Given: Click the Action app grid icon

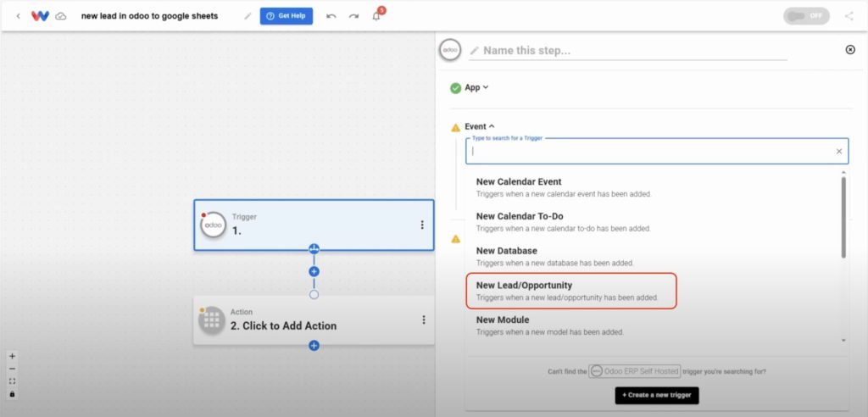Looking at the screenshot, I should [x=212, y=320].
